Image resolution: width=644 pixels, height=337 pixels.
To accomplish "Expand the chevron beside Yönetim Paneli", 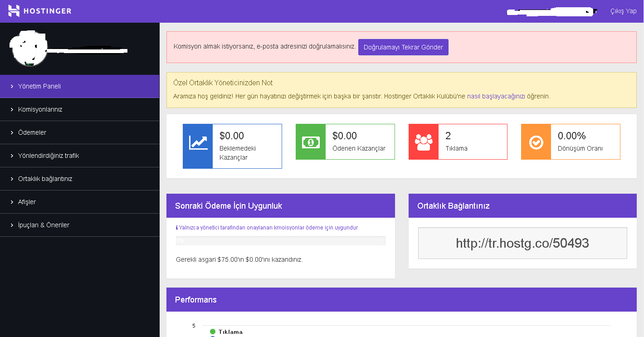I will [x=12, y=86].
